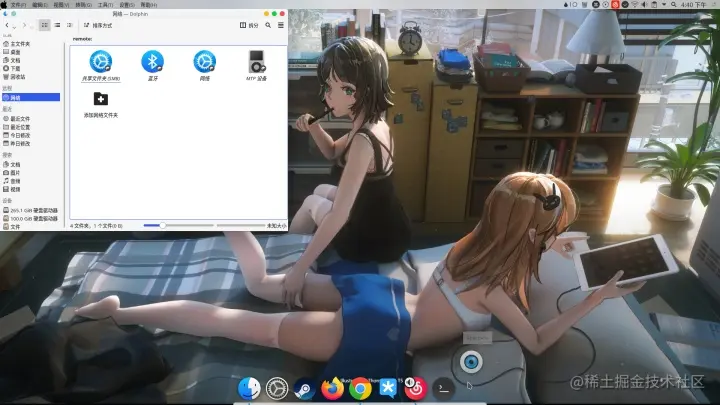Open the 编辑(E) menu
The height and width of the screenshot is (405, 720).
40,5
